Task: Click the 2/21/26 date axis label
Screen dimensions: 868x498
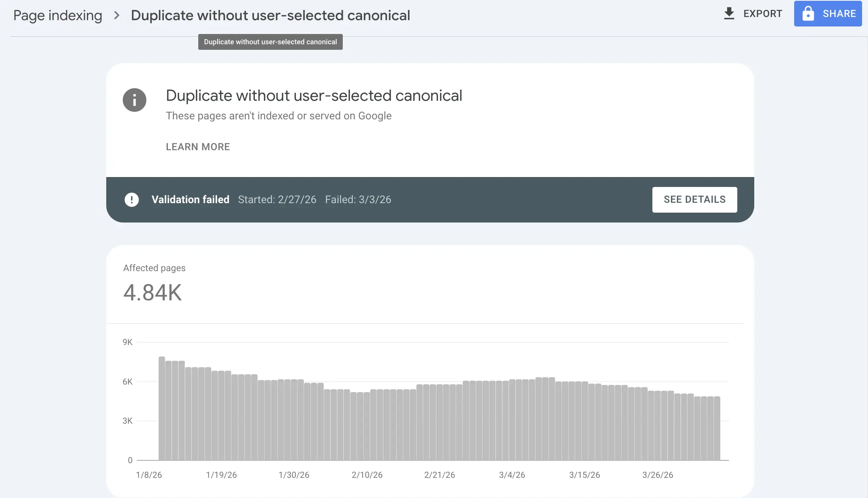Action: click(439, 475)
